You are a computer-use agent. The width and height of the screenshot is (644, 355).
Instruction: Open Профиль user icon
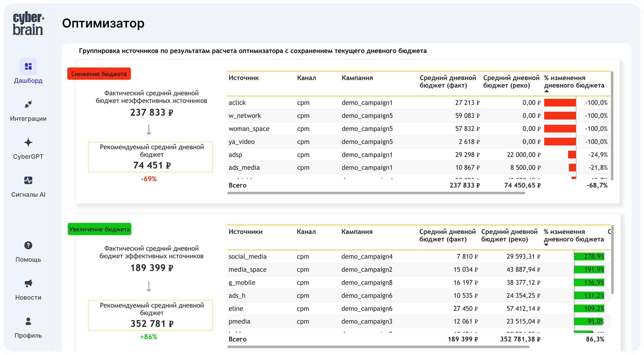[x=28, y=321]
